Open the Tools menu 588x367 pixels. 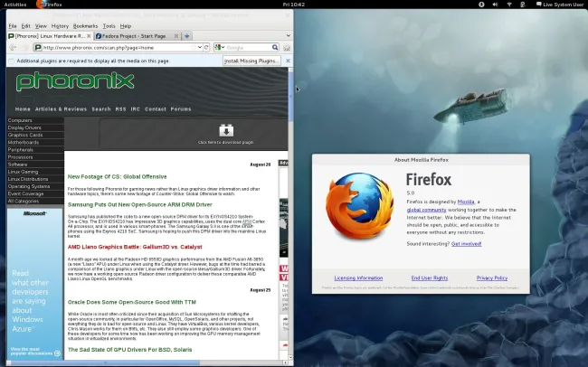pos(109,26)
